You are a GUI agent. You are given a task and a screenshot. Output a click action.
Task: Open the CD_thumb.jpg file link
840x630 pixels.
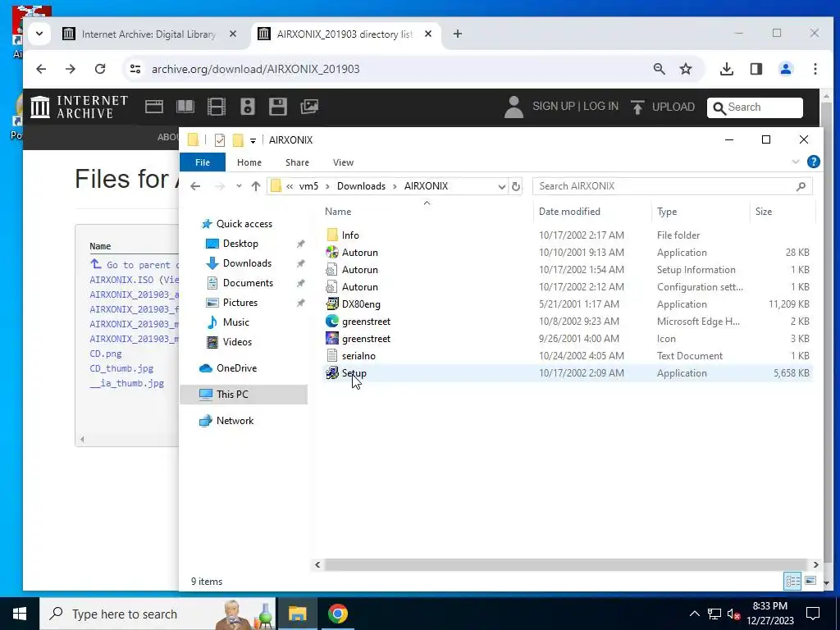(x=121, y=368)
